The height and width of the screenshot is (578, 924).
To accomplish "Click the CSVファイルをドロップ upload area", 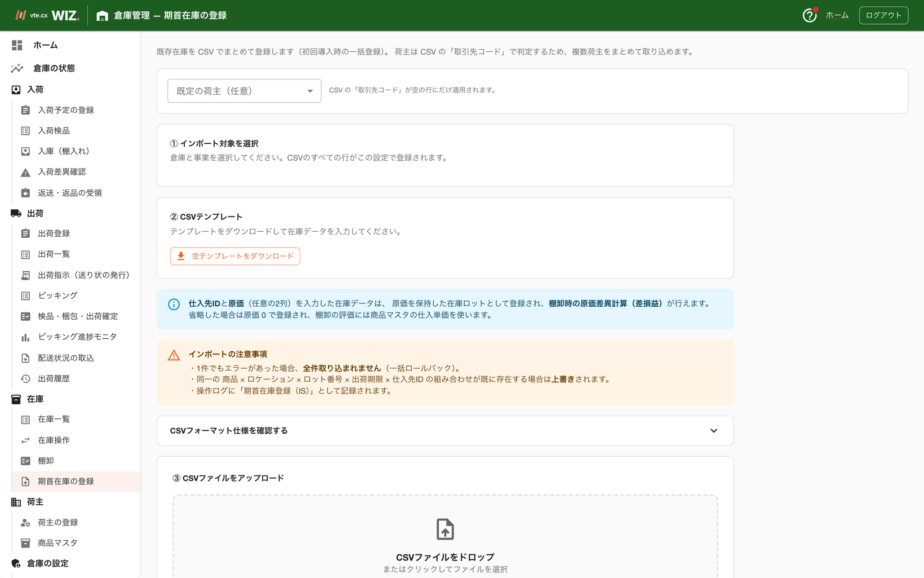I will (445, 537).
